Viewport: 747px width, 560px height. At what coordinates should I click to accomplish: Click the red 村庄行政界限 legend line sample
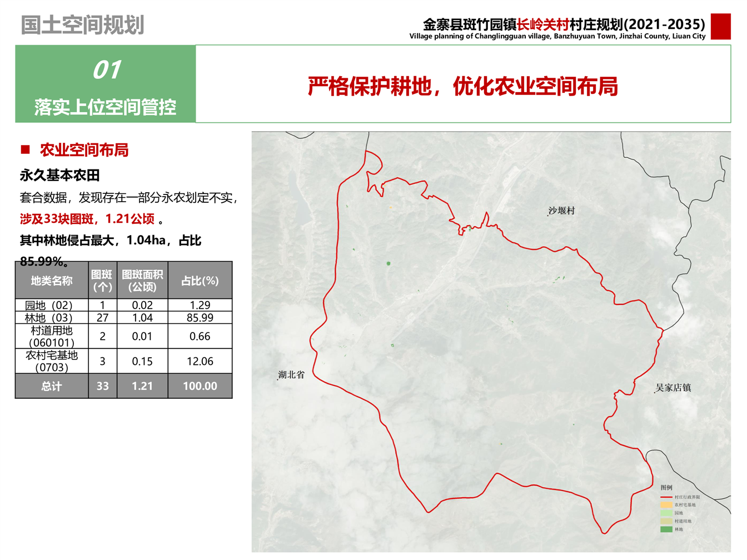(x=666, y=497)
